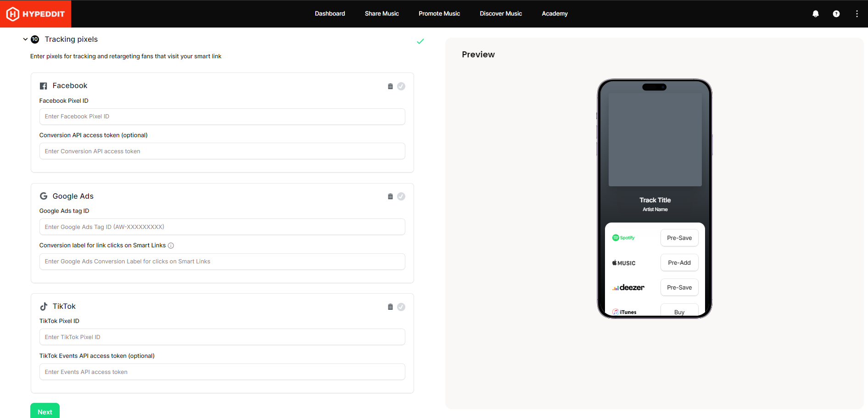Click the Hypeddit logo
Viewport: 868px width, 418px height.
tap(35, 14)
